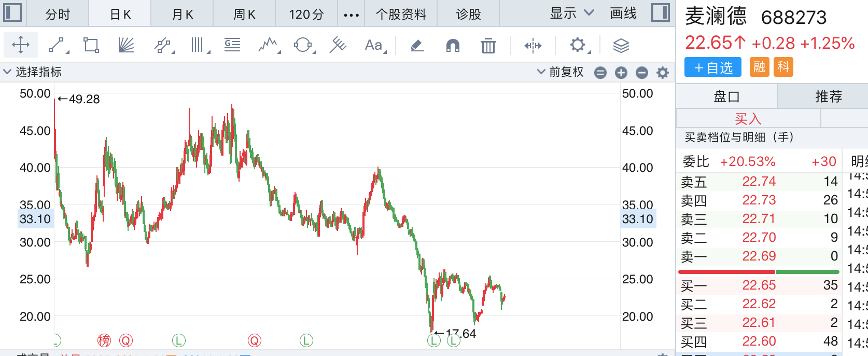This screenshot has width=868, height=356.
Task: Open the 前复权 adjustment dropdown
Action: [x=561, y=72]
